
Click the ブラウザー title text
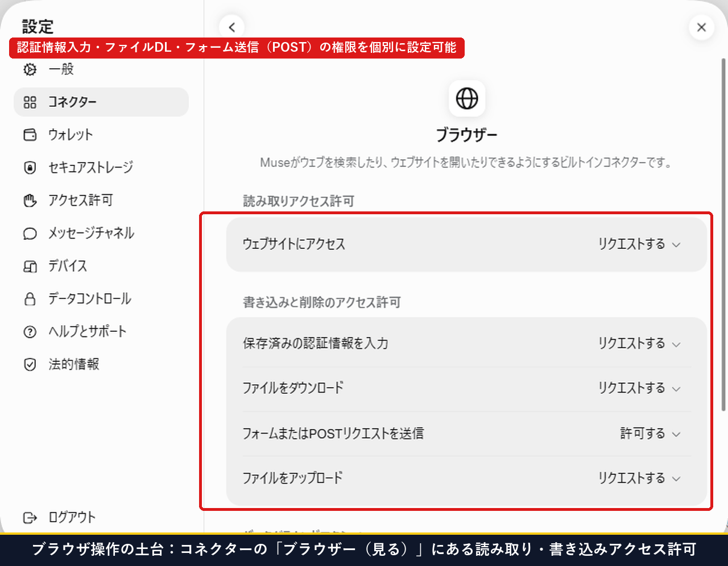(467, 135)
